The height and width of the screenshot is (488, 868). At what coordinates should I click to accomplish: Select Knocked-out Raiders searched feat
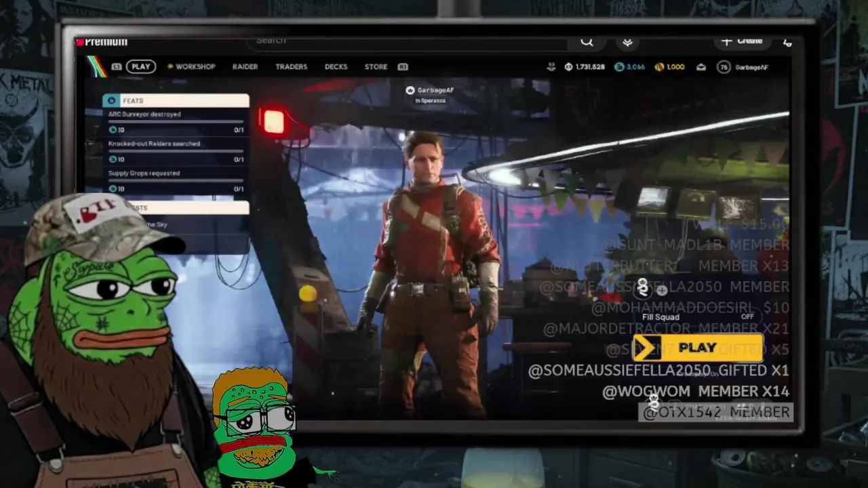coord(176,151)
